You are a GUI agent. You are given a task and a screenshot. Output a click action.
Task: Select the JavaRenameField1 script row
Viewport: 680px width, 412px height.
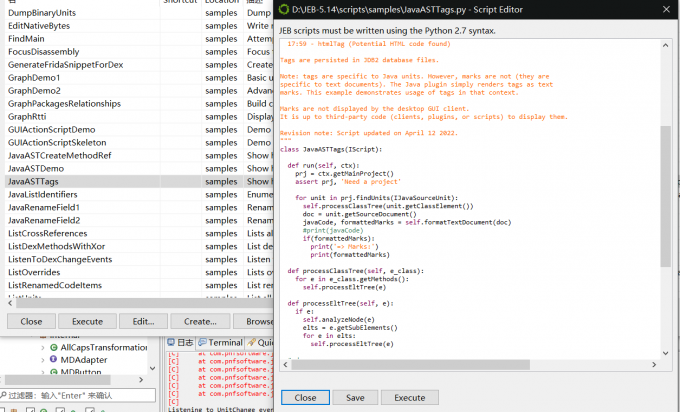tap(139, 208)
